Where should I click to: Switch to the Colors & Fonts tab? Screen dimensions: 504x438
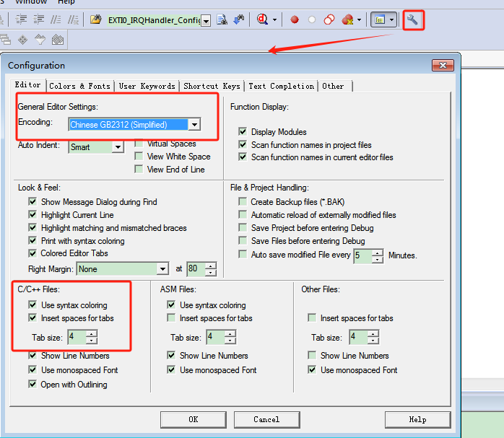79,86
